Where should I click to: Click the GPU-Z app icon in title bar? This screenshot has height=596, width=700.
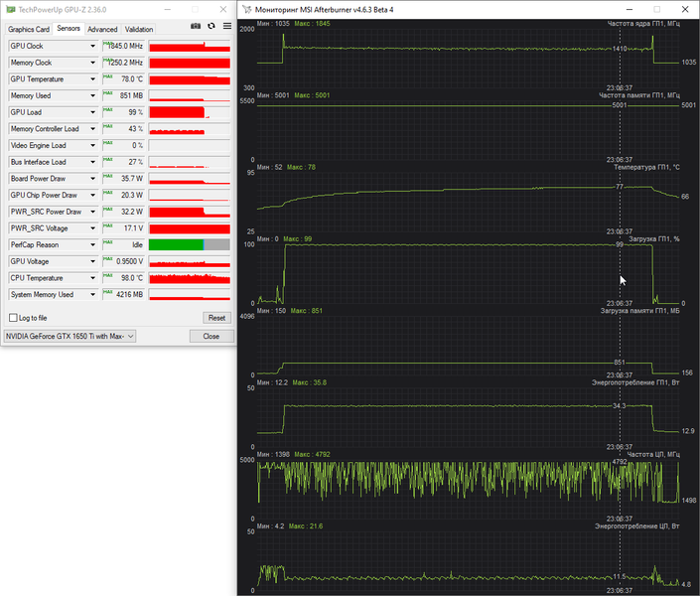coord(11,9)
